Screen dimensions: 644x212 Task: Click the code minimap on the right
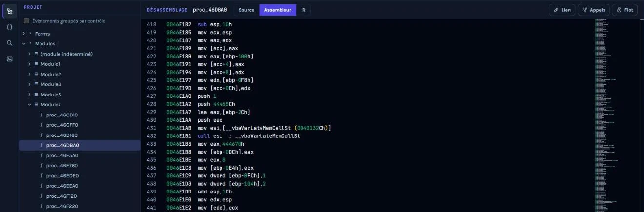pos(618,116)
